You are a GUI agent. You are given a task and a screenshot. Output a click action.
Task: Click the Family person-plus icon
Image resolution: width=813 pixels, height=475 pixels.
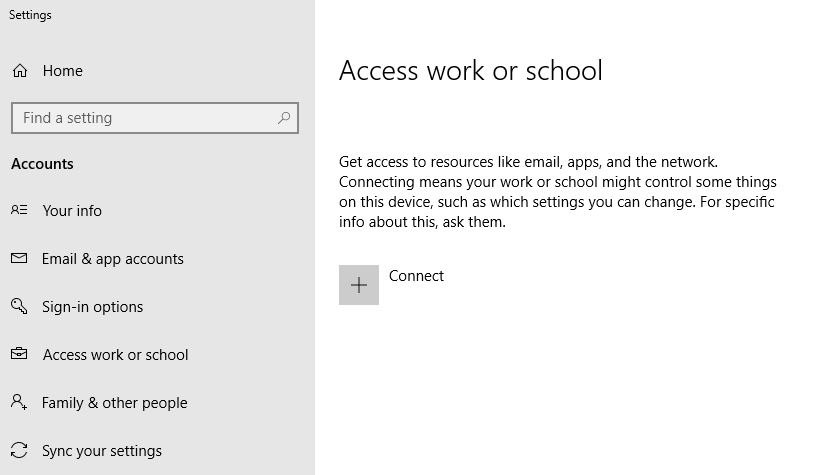click(x=19, y=402)
